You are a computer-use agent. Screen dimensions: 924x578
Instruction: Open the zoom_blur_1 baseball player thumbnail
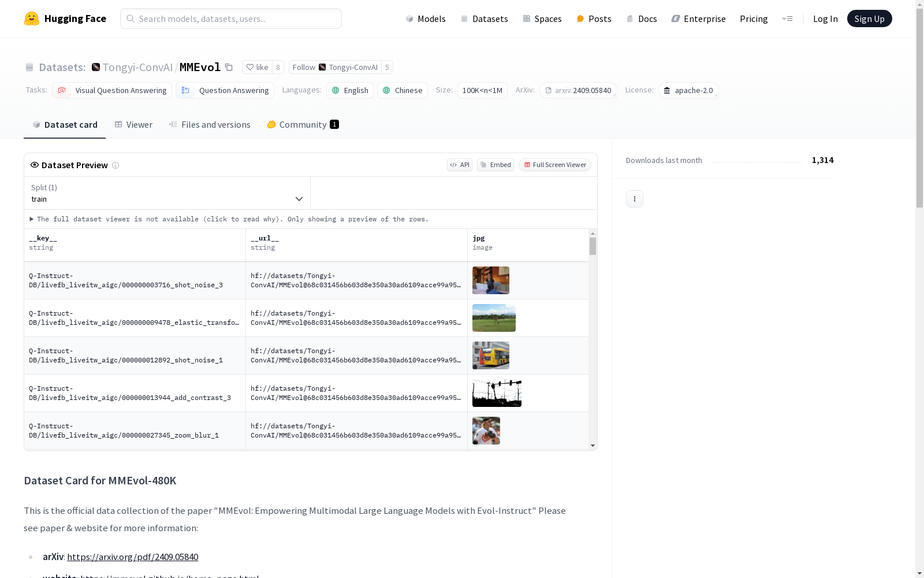click(x=486, y=431)
